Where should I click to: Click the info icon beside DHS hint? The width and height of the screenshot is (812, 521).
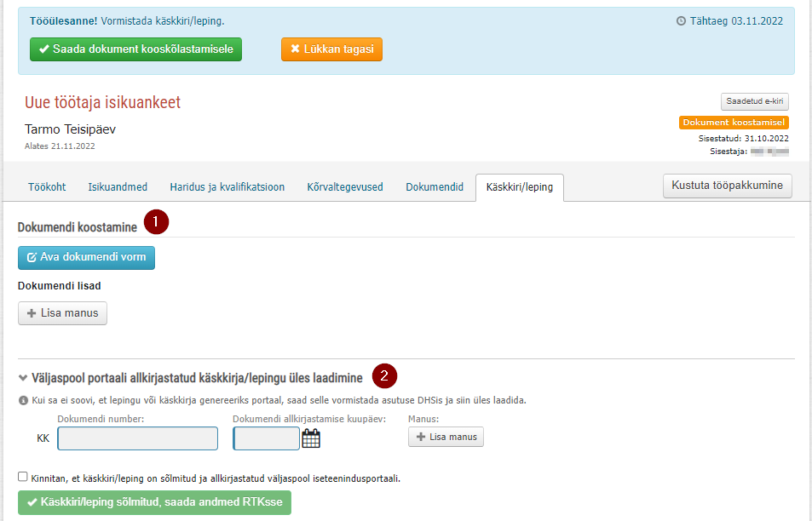pos(23,400)
